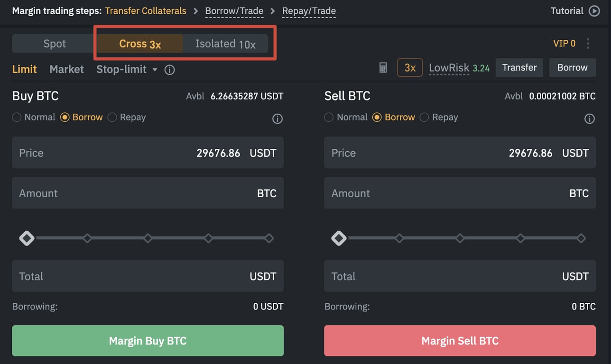The width and height of the screenshot is (611, 364).
Task: Open the info tooltip in Buy BTC panel
Action: tap(278, 118)
